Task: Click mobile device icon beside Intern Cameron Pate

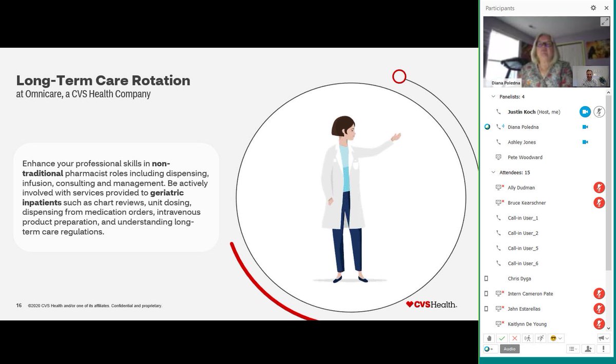Action: (487, 294)
